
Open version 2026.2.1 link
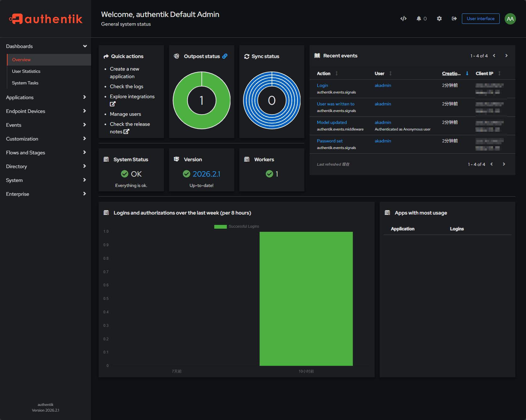coord(206,174)
